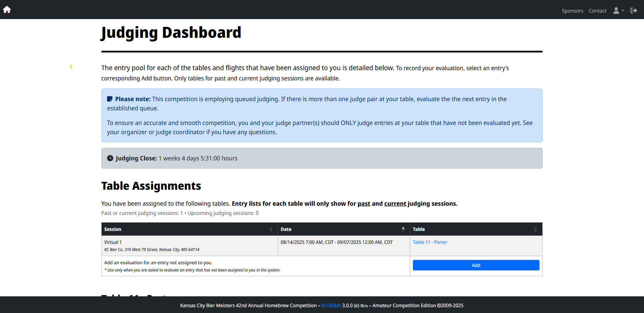Click the 'Table Assignments' section heading
Viewport: 644px width, 313px height.
point(151,186)
